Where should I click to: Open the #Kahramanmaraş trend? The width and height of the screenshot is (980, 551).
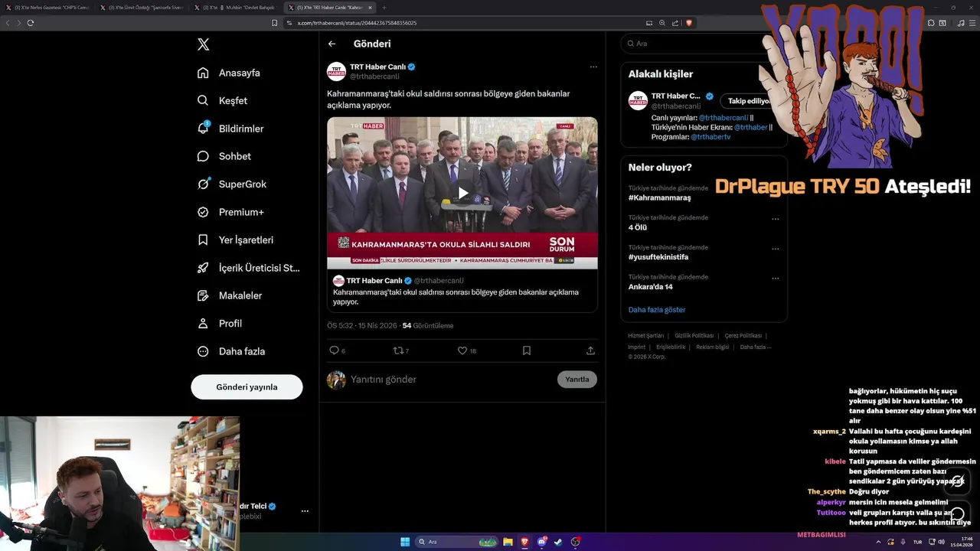tap(659, 197)
